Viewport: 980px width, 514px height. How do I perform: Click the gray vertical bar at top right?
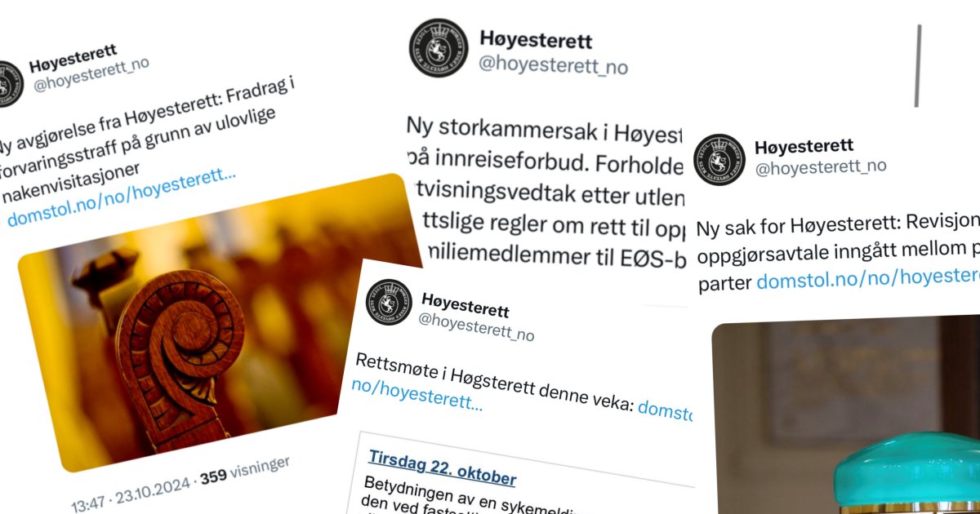(x=919, y=65)
